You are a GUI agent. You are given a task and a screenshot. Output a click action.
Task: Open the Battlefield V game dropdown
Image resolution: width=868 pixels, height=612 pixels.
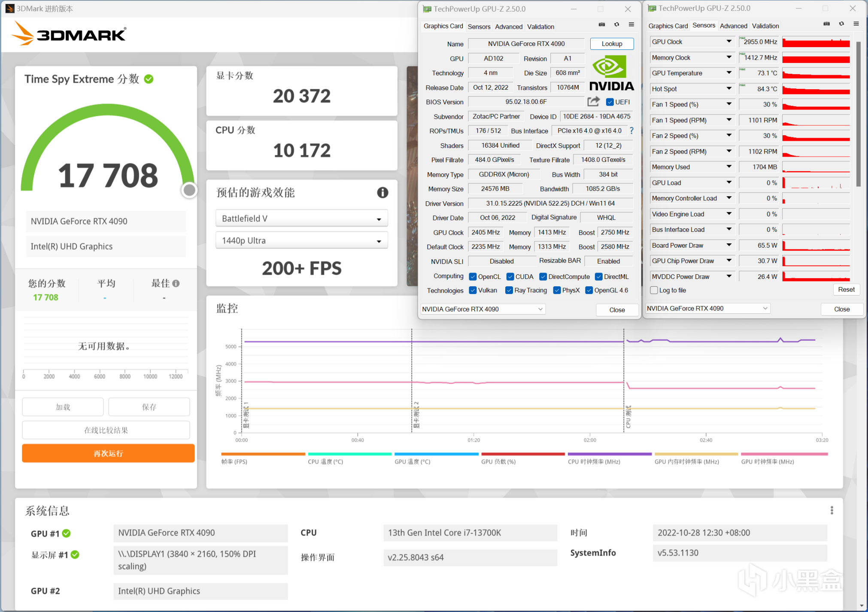pyautogui.click(x=301, y=218)
